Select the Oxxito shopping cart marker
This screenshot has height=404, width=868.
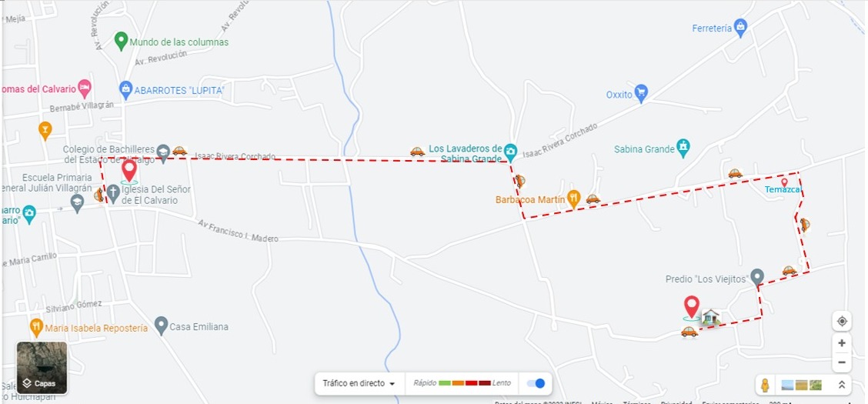coord(641,93)
